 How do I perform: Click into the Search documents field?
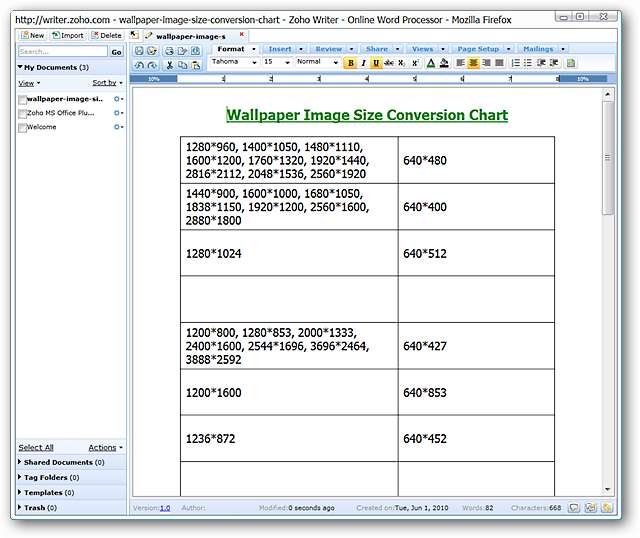pyautogui.click(x=62, y=51)
